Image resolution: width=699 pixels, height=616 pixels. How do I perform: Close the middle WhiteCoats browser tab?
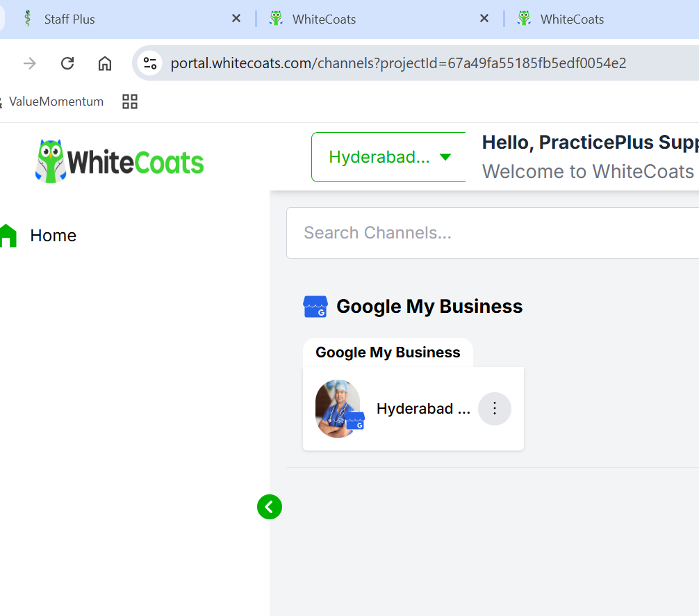tap(484, 19)
